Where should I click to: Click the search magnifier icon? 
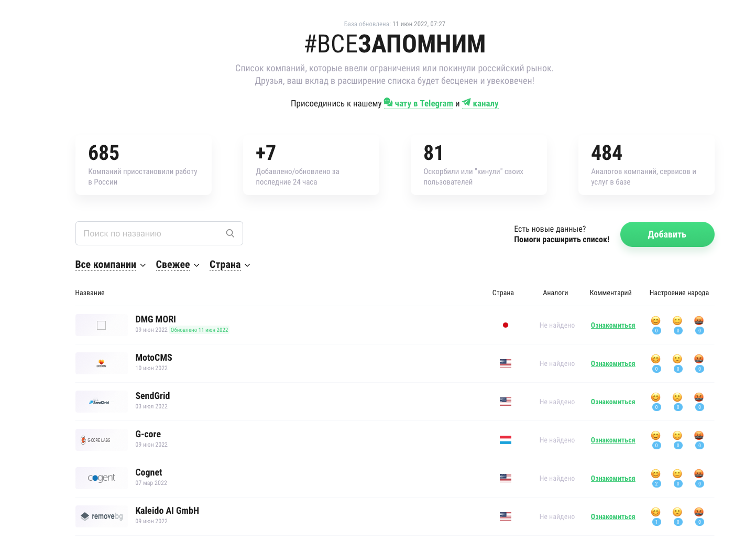pos(230,233)
